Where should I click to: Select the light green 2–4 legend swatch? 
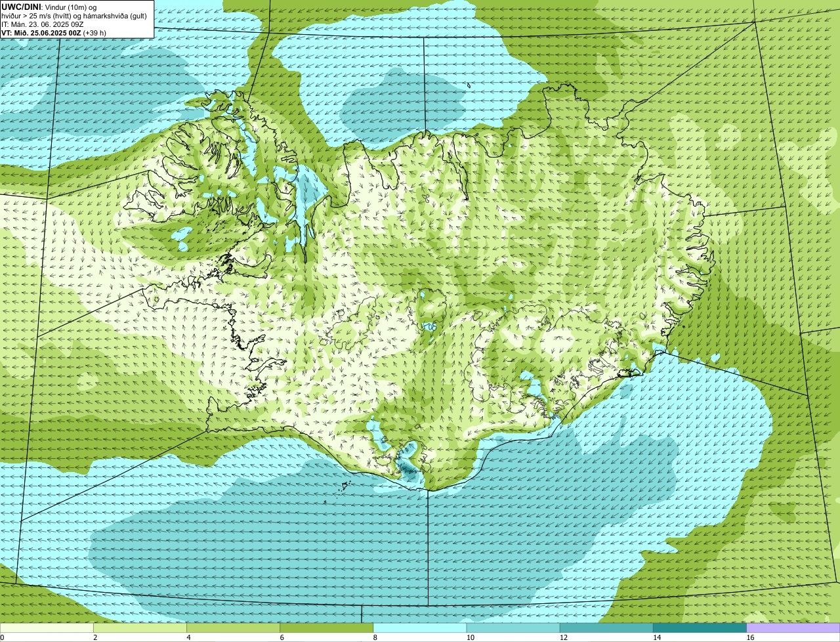(140, 628)
